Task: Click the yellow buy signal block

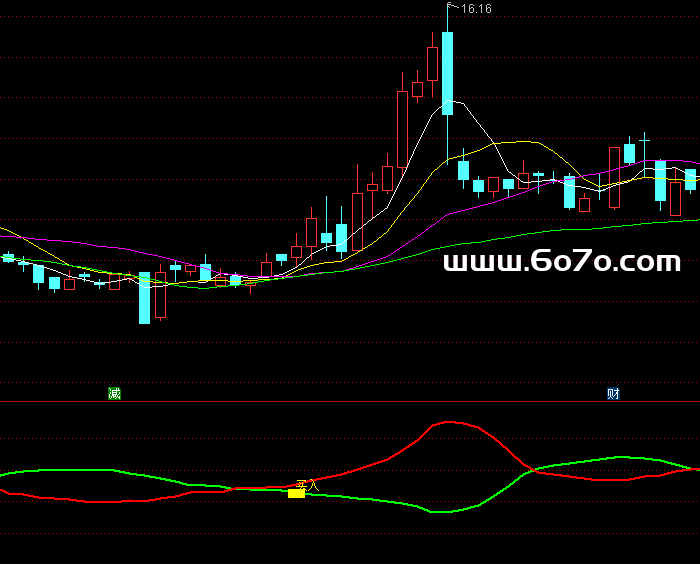Action: point(296,493)
